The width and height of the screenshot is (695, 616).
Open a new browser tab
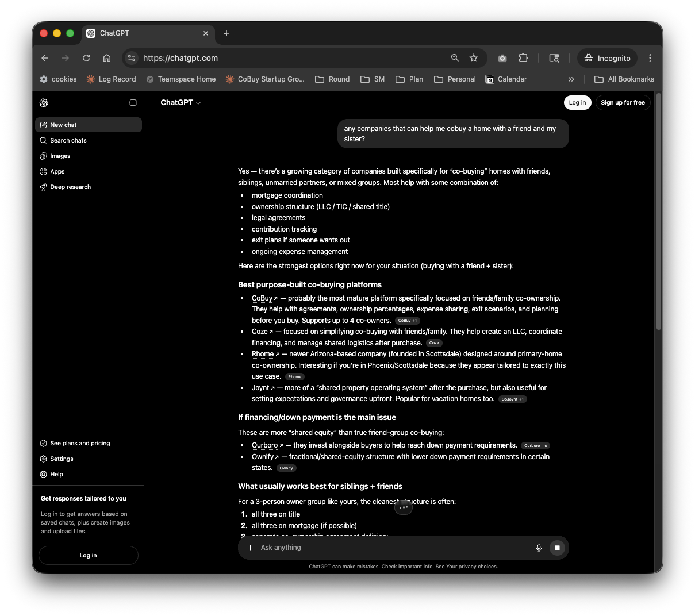pos(226,33)
